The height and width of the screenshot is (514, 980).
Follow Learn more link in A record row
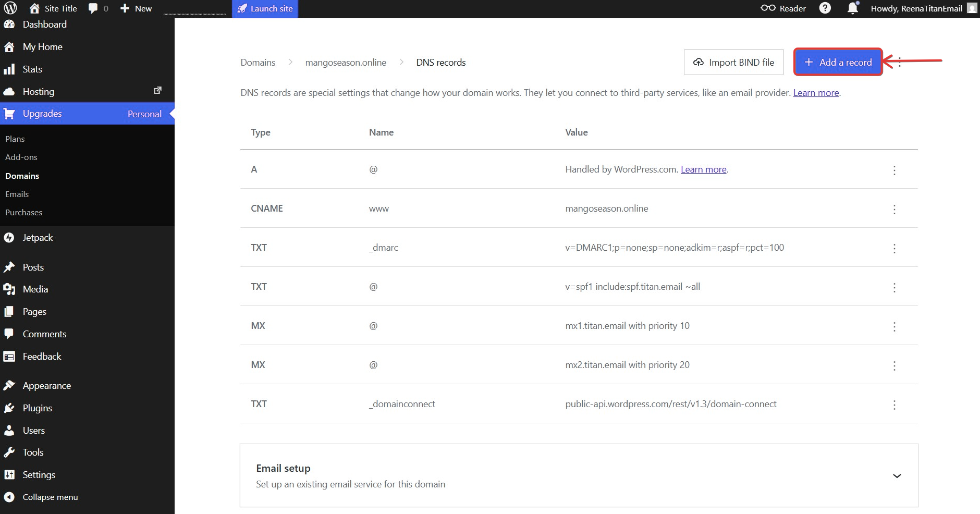coord(703,169)
